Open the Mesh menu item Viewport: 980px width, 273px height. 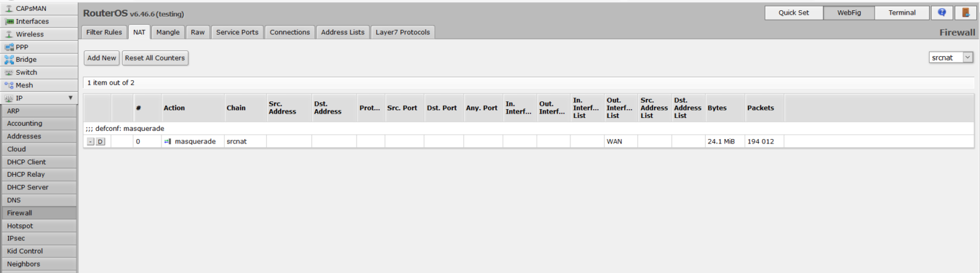click(24, 85)
